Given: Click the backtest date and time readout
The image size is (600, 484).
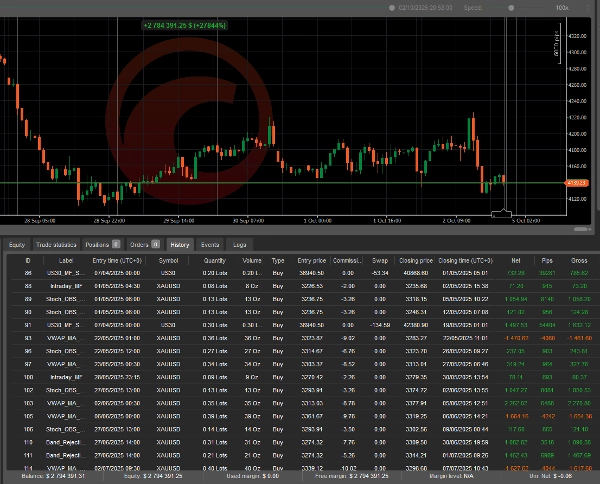Looking at the screenshot, I should [x=425, y=8].
